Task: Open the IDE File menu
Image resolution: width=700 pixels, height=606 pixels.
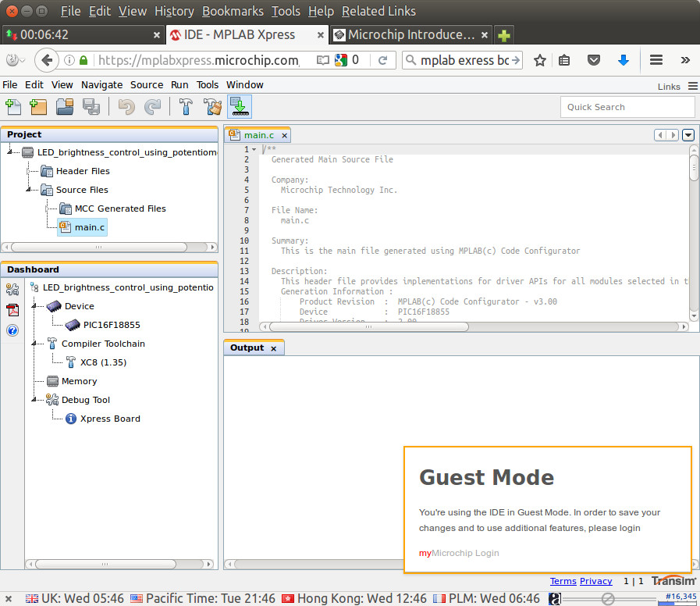Action: pos(10,85)
